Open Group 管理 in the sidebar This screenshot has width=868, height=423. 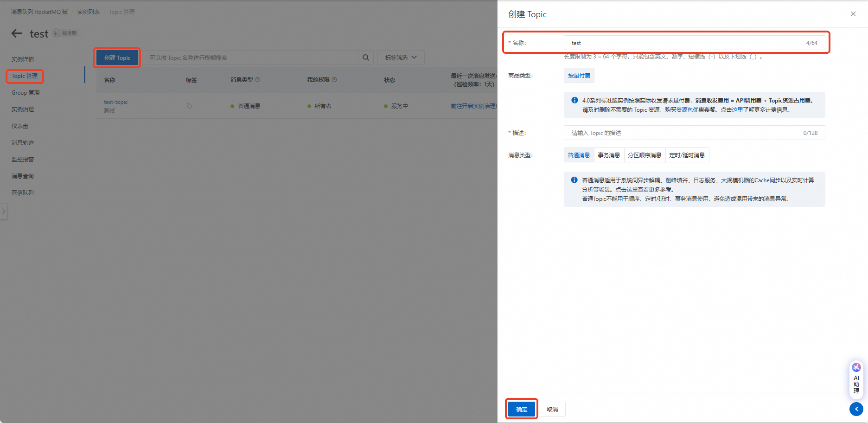pos(26,93)
